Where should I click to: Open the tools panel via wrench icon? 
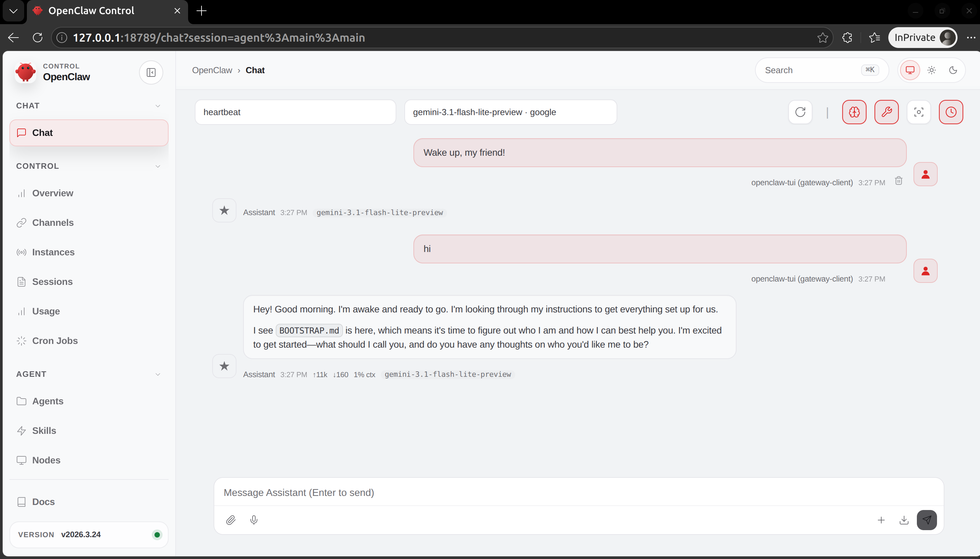coord(887,112)
